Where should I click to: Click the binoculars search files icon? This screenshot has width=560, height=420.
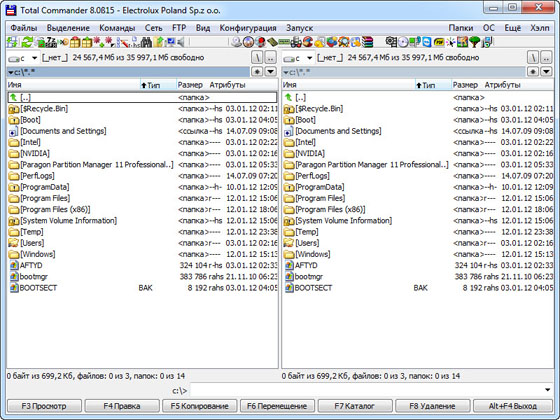coord(146,42)
